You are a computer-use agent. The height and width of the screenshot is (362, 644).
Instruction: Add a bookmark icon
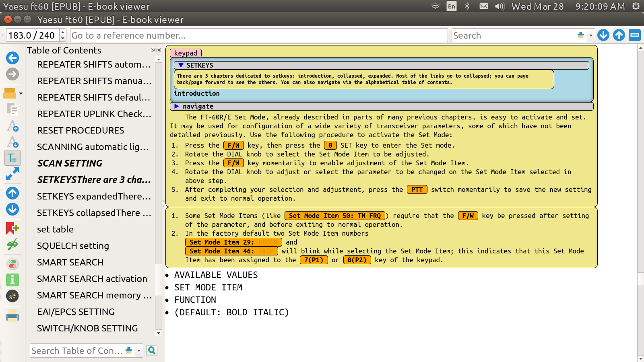click(x=12, y=228)
